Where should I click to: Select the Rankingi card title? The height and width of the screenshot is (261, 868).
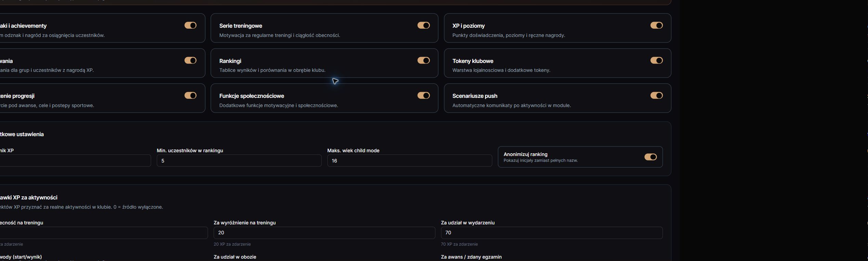pos(230,61)
